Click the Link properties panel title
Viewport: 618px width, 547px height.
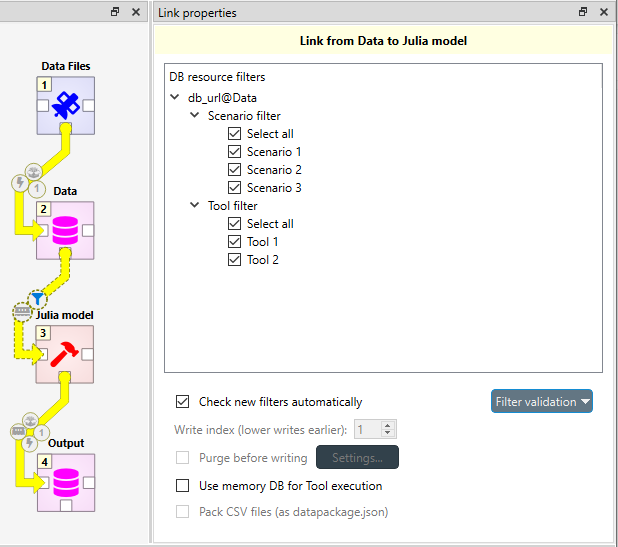pyautogui.click(x=197, y=13)
